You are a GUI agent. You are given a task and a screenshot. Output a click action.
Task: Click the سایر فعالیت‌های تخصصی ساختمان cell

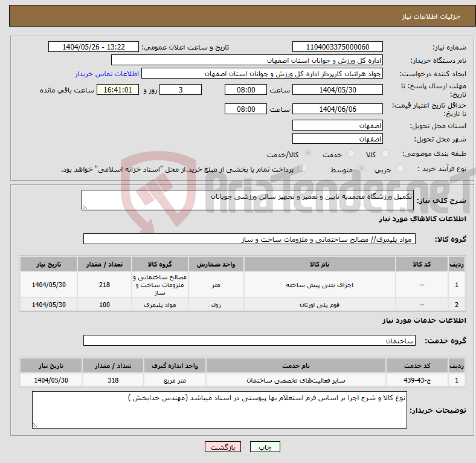coord(295,380)
